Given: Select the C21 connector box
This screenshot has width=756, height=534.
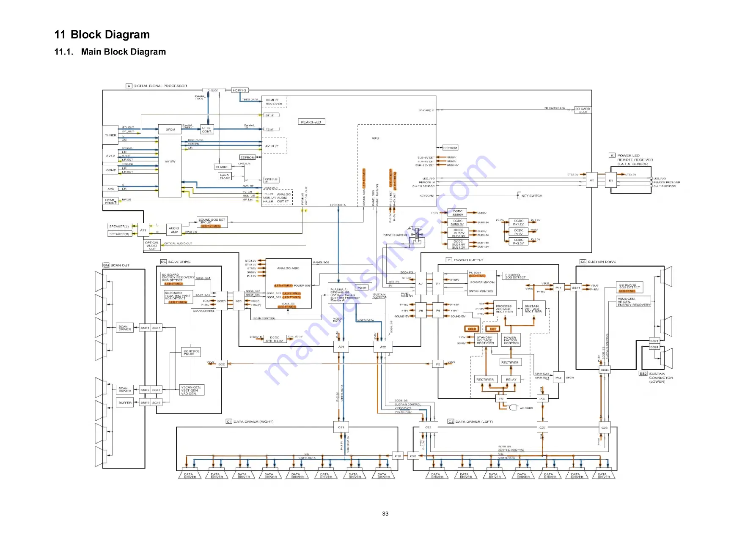Looking at the screenshot, I should tap(429, 427).
